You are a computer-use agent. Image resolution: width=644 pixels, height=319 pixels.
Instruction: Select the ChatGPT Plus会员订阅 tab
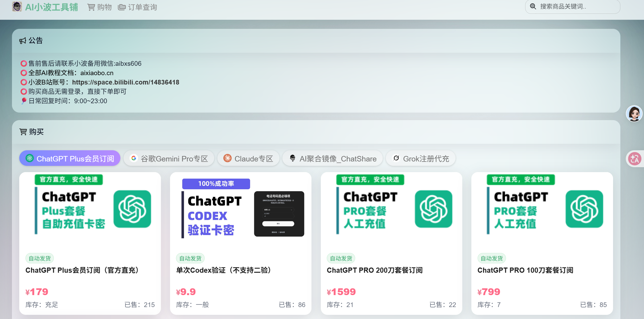(70, 158)
